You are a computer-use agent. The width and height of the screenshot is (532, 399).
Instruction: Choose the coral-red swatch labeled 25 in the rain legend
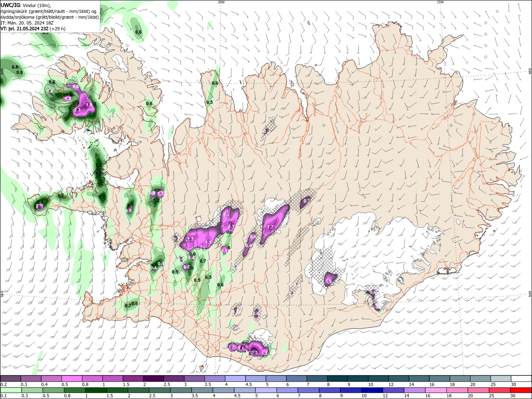(499, 390)
